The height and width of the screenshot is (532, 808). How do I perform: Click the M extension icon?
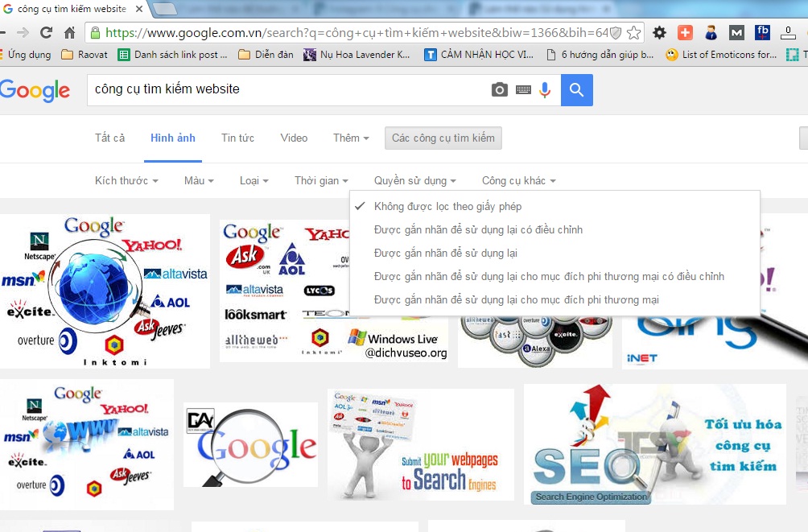click(736, 33)
